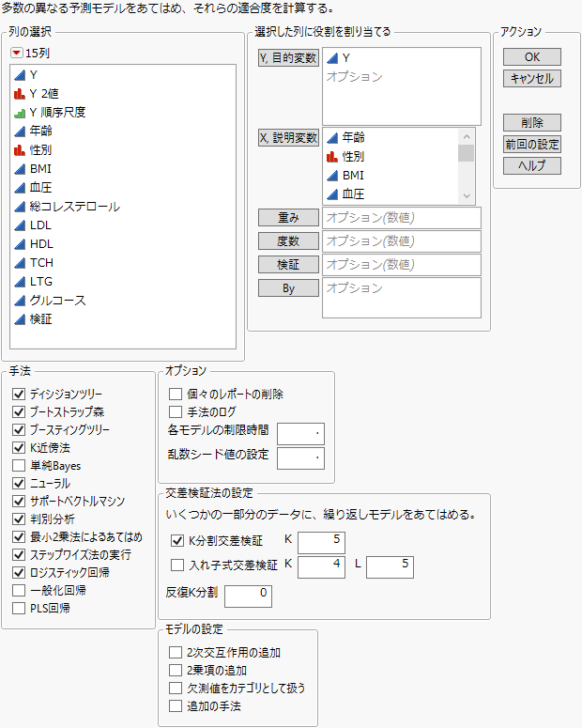Click the 検証 role button
Viewport: 582px width, 728px height.
[288, 265]
